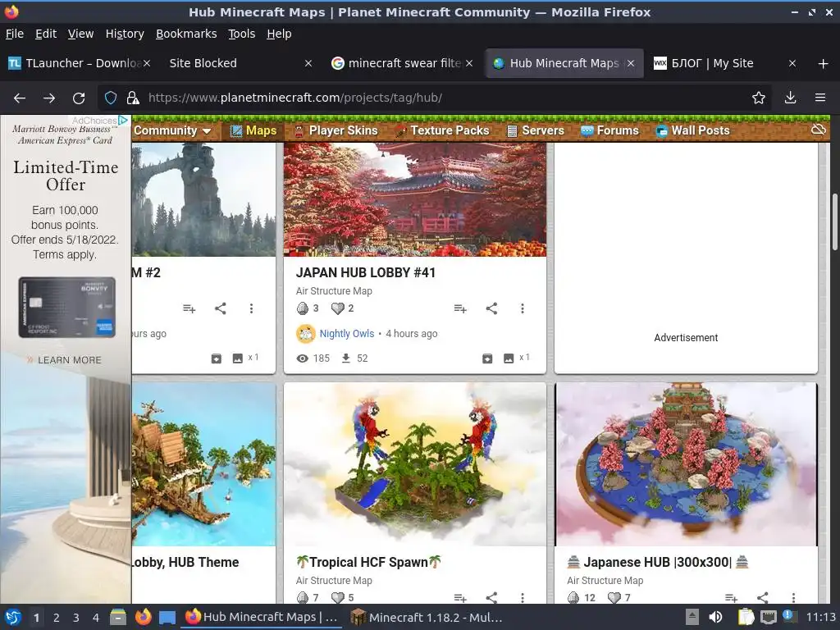Switch to the Site Blocked tab
This screenshot has width=840, height=630.
click(x=240, y=63)
